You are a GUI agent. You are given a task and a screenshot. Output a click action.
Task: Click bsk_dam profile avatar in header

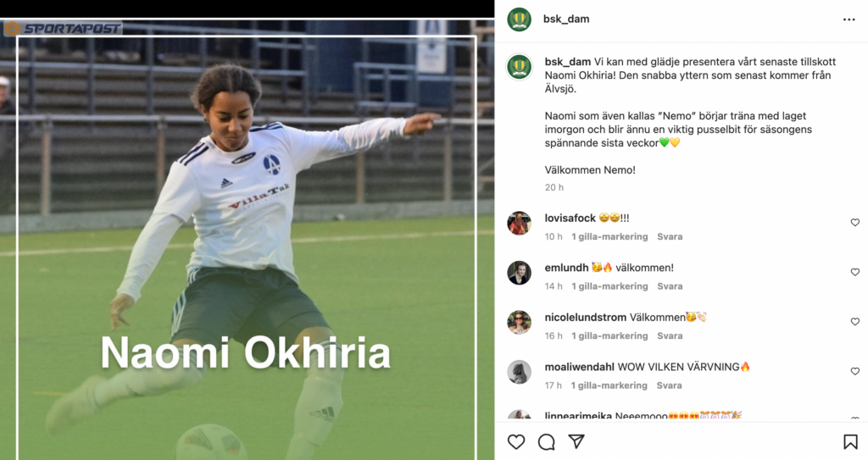pyautogui.click(x=520, y=19)
